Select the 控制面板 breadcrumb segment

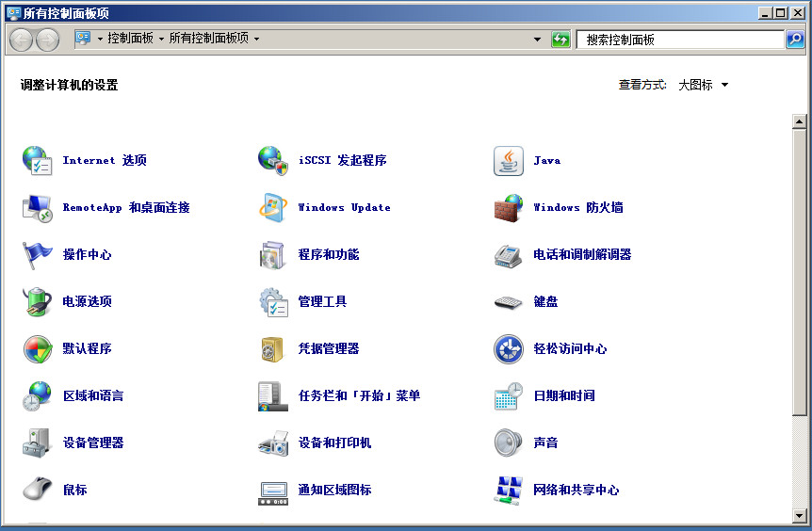pos(131,39)
